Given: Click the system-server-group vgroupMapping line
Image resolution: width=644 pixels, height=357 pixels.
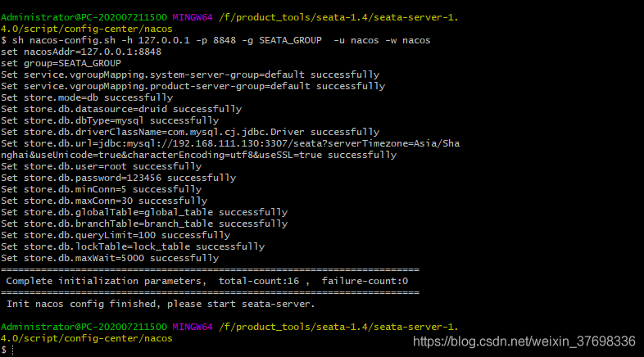Looking at the screenshot, I should click(x=187, y=74).
